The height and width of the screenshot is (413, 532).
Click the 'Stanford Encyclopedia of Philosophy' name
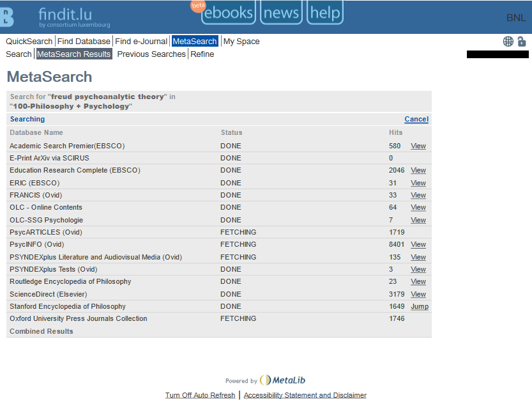(68, 306)
